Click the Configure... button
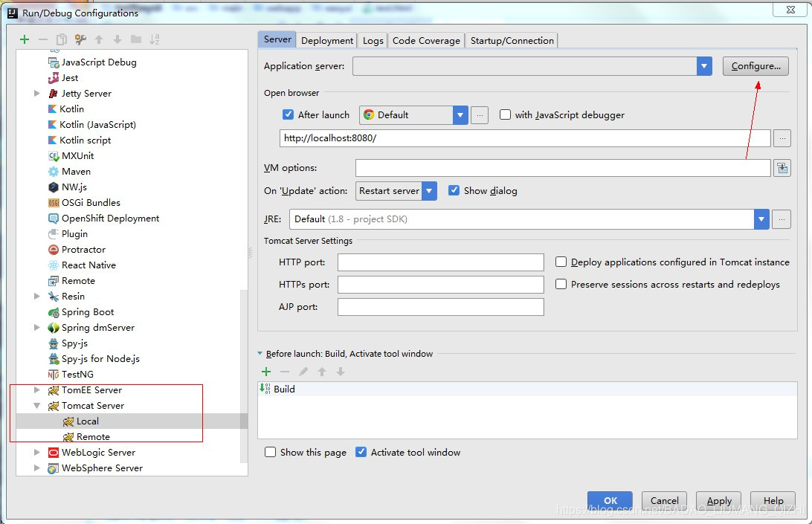Screen dimensions: 812x524 [x=755, y=66]
